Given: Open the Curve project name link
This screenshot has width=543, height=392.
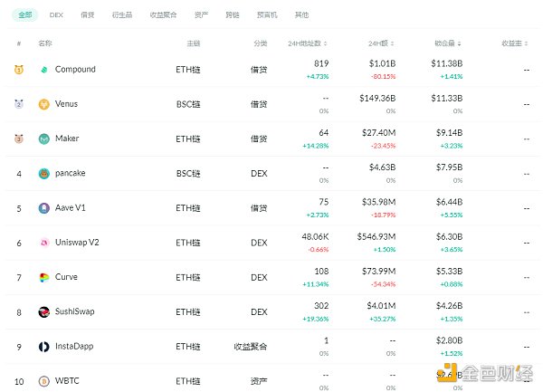Looking at the screenshot, I should coord(66,277).
